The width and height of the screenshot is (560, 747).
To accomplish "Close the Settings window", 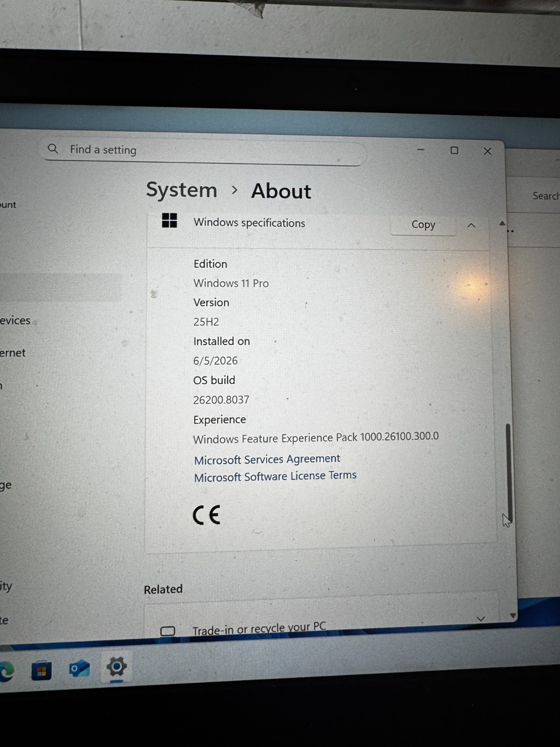I will tap(488, 151).
